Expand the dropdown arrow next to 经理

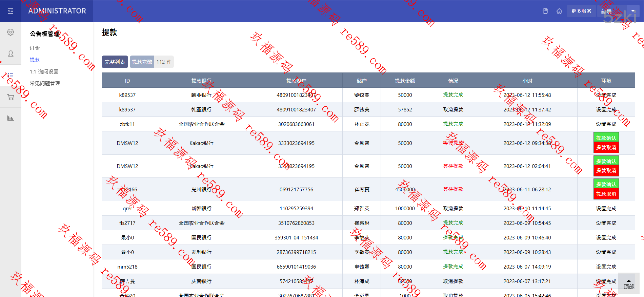coord(633,11)
